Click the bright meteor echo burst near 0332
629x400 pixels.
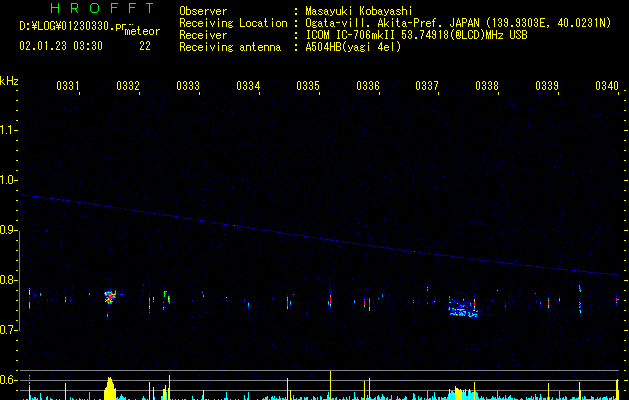click(x=110, y=297)
